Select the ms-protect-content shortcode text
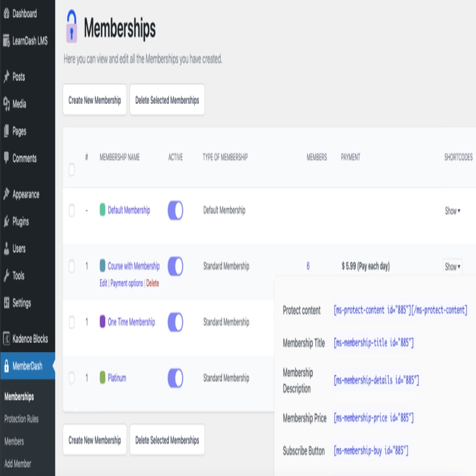This screenshot has height=476, width=476. pos(400,310)
